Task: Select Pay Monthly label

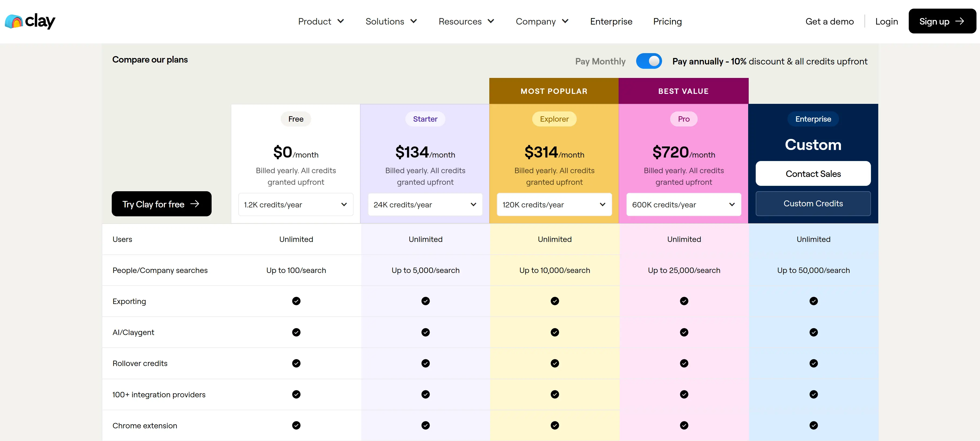Action: (x=600, y=61)
